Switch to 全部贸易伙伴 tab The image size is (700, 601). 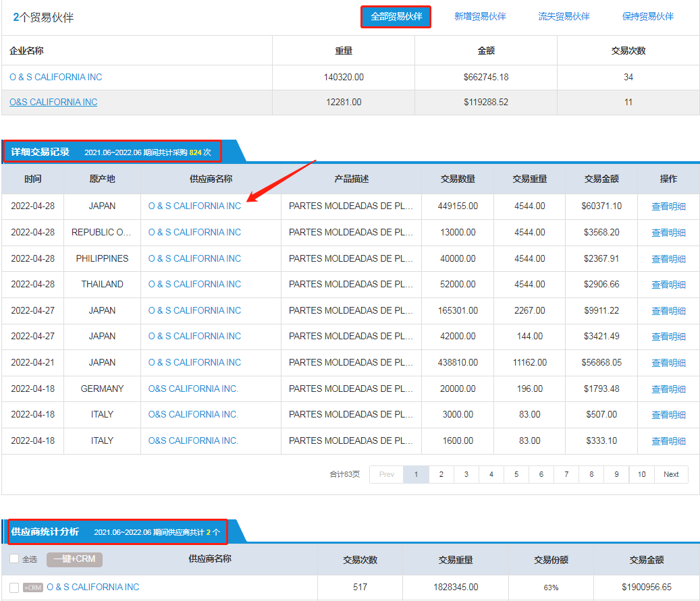click(396, 16)
